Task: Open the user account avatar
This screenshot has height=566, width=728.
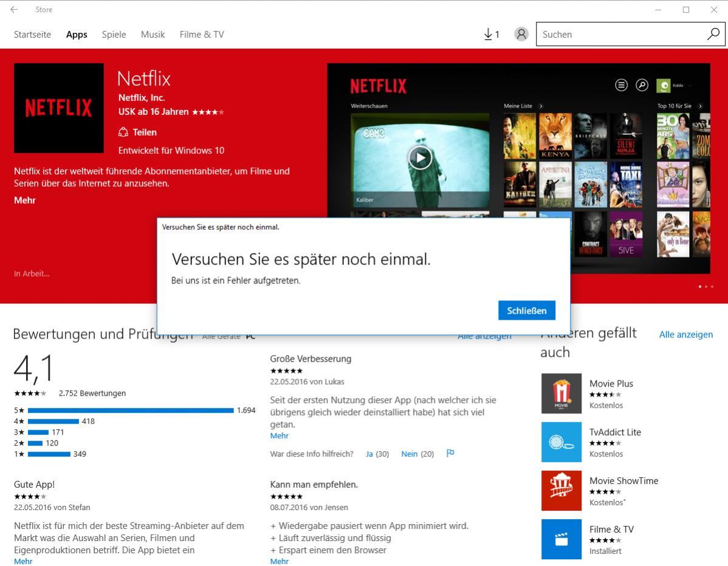Action: (x=521, y=35)
